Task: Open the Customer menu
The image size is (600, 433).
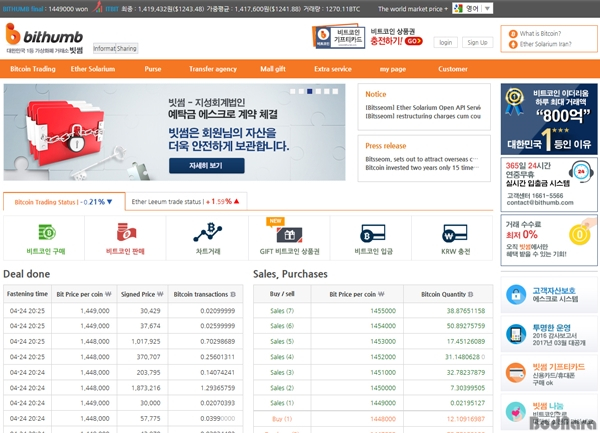Action: 453,69
